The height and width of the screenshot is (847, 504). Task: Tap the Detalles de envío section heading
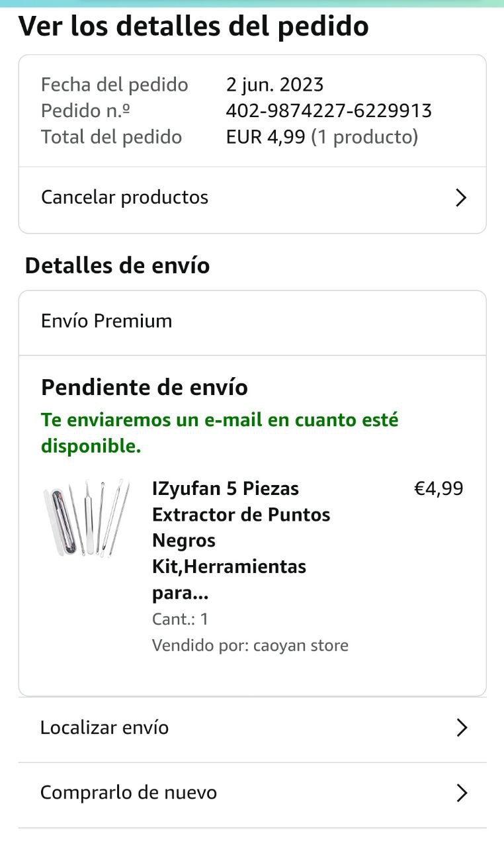coord(117,265)
